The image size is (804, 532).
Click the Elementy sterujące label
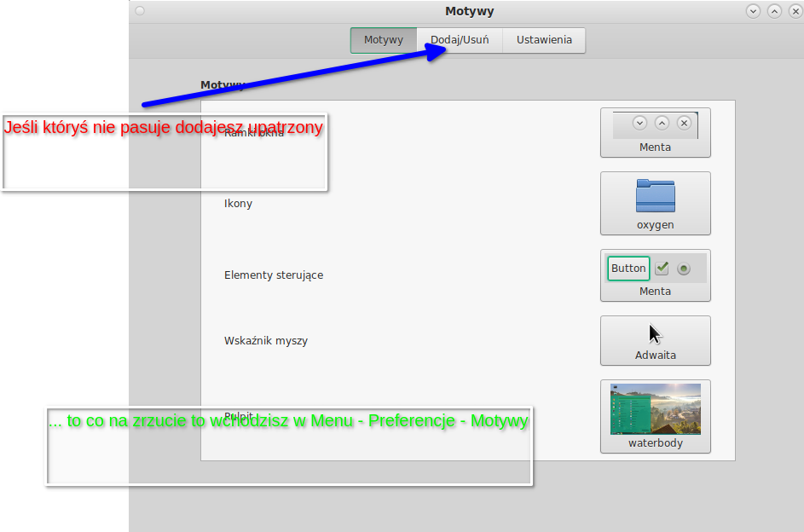tap(274, 275)
